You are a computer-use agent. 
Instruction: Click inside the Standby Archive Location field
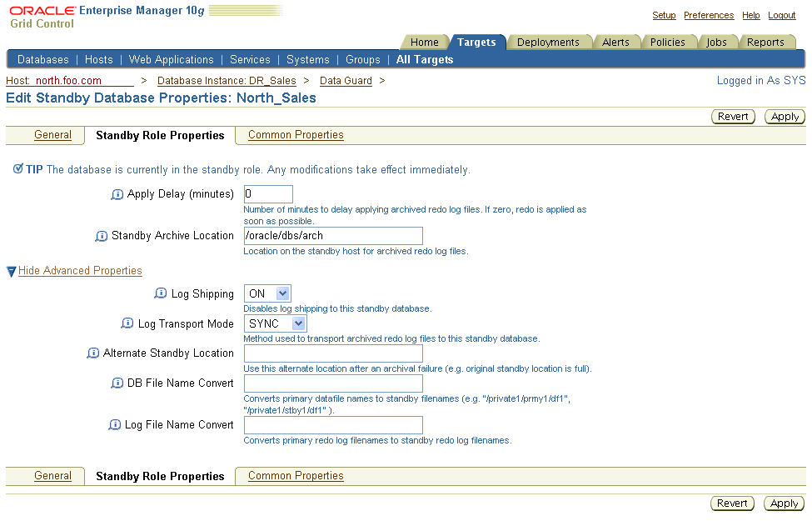[x=332, y=236]
